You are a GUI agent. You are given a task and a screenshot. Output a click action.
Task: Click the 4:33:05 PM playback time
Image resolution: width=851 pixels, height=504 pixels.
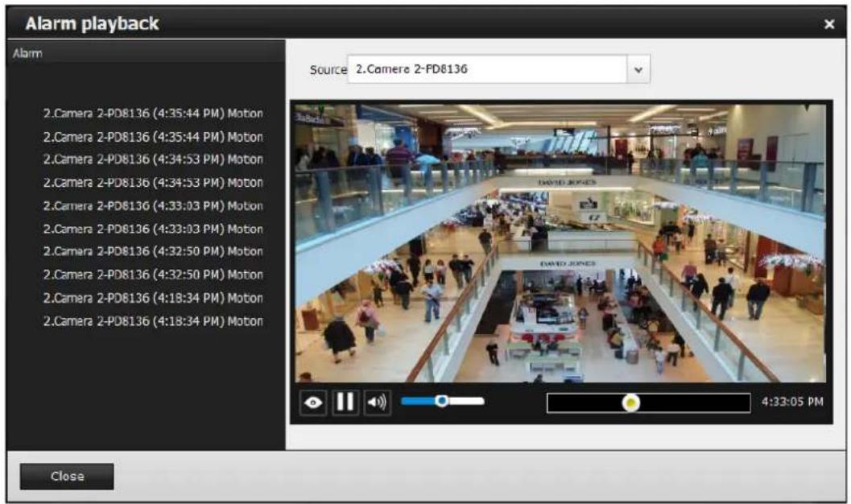pos(792,402)
